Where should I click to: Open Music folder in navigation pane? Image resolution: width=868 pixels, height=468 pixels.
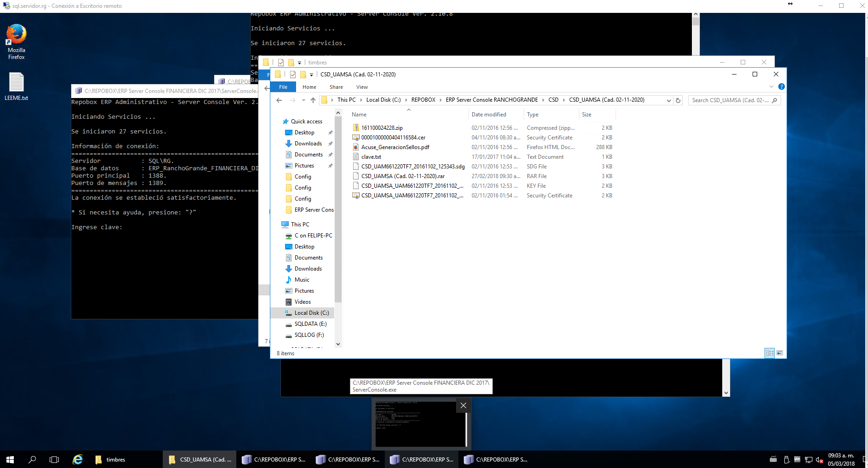point(302,280)
